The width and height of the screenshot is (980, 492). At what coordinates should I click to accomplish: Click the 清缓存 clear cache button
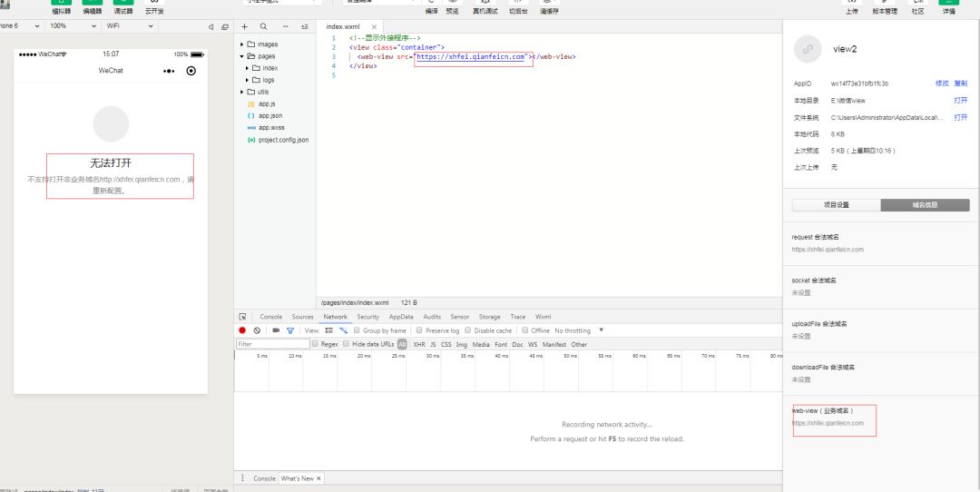coord(549,7)
